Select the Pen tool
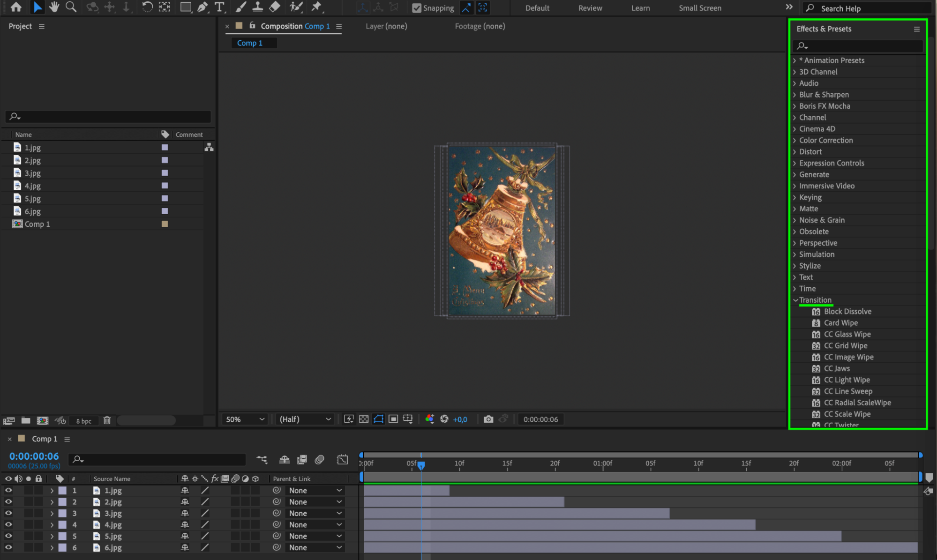This screenshot has height=560, width=937. pyautogui.click(x=202, y=7)
